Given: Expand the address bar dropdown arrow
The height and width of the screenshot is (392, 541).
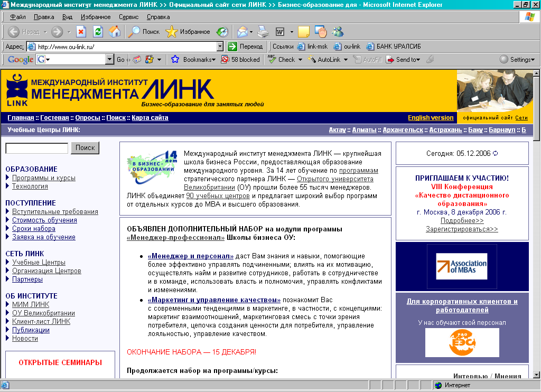Looking at the screenshot, I should 220,46.
